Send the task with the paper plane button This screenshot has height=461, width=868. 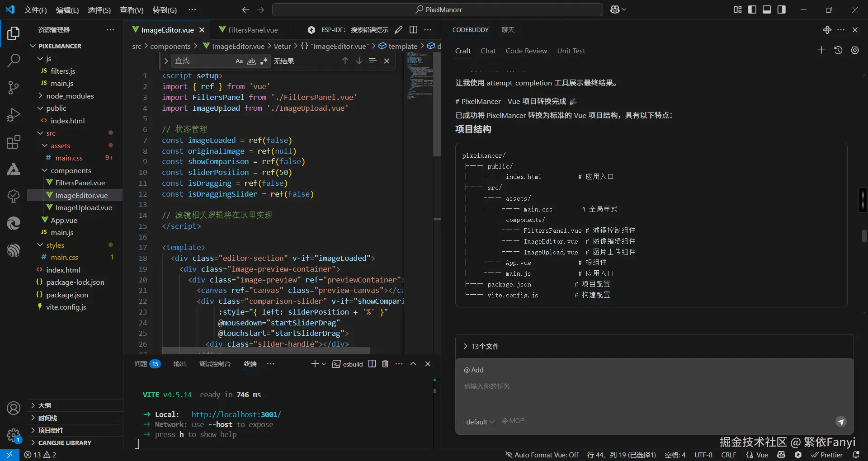click(x=840, y=422)
